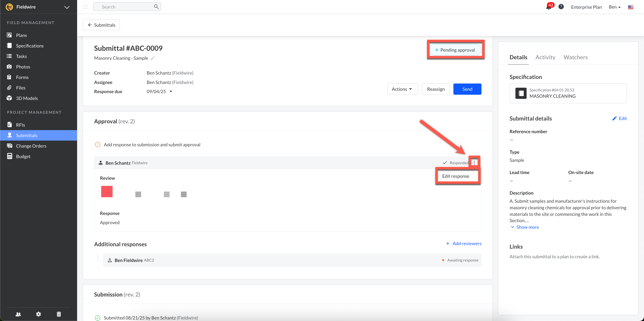Viewport: 644px width, 321px height.
Task: Select the US flag language icon
Action: [630, 7]
